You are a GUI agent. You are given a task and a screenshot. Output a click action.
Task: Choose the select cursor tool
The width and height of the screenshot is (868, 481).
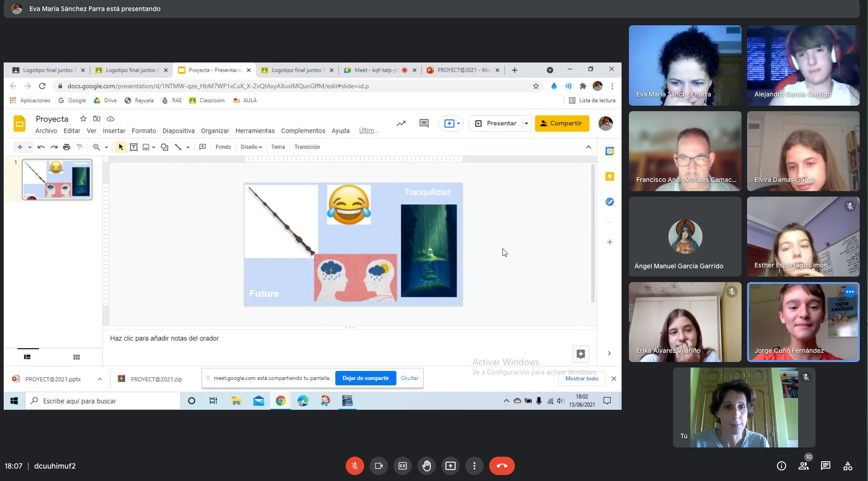point(120,147)
